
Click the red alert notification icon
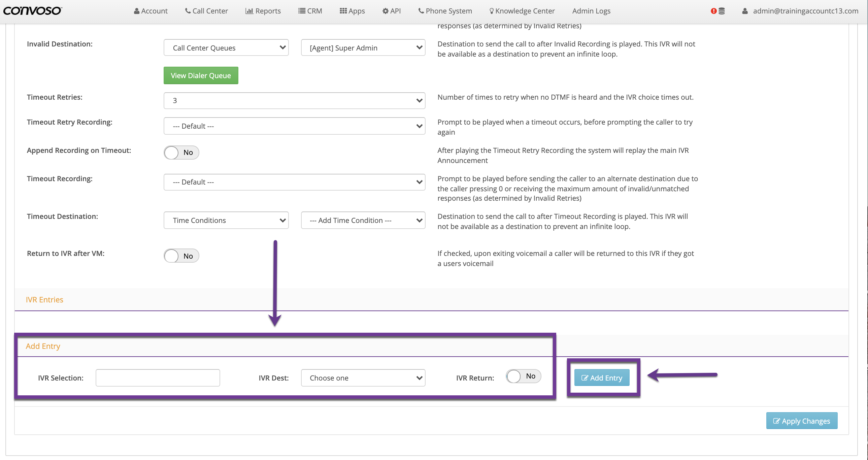[x=713, y=11]
